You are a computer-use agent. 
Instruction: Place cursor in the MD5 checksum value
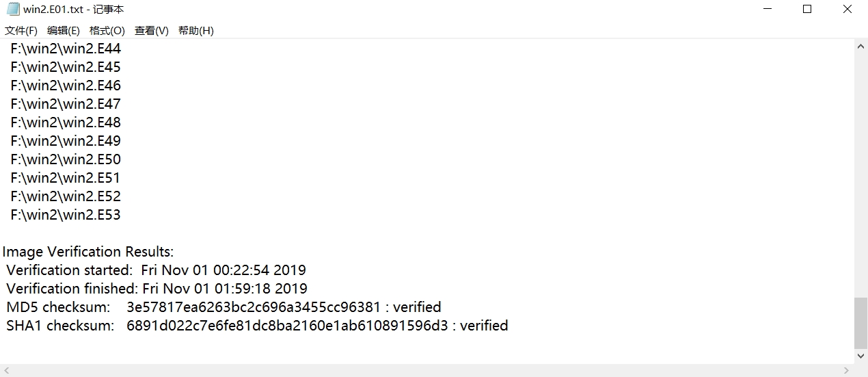click(x=254, y=307)
